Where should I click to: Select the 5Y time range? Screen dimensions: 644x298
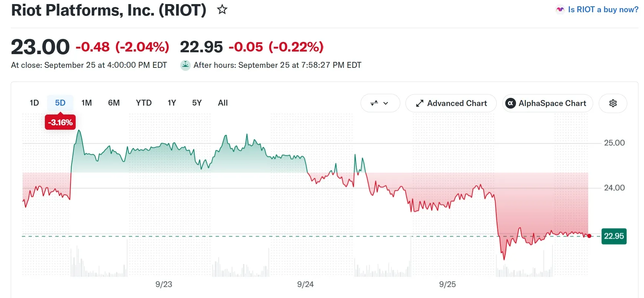197,103
